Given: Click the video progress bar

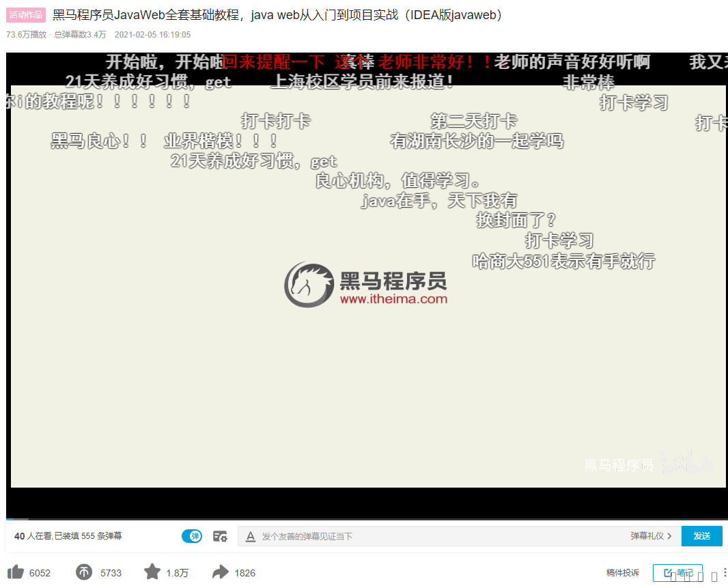Looking at the screenshot, I should [367, 519].
